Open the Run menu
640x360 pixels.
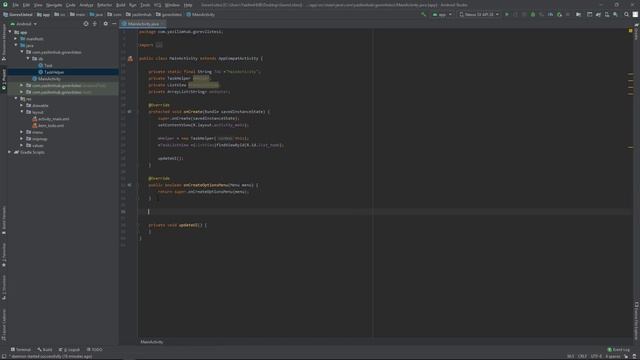pos(133,5)
